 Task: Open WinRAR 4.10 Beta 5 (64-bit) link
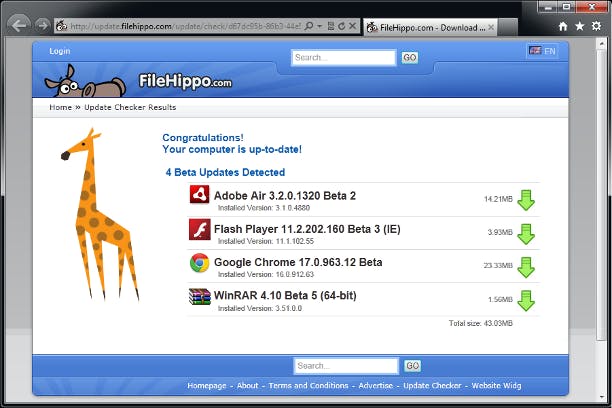(x=285, y=296)
